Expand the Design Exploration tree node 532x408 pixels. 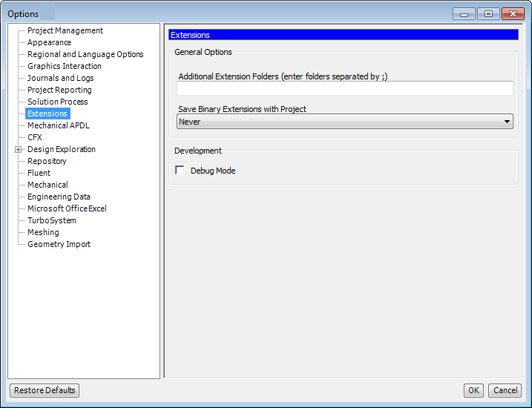pos(19,149)
